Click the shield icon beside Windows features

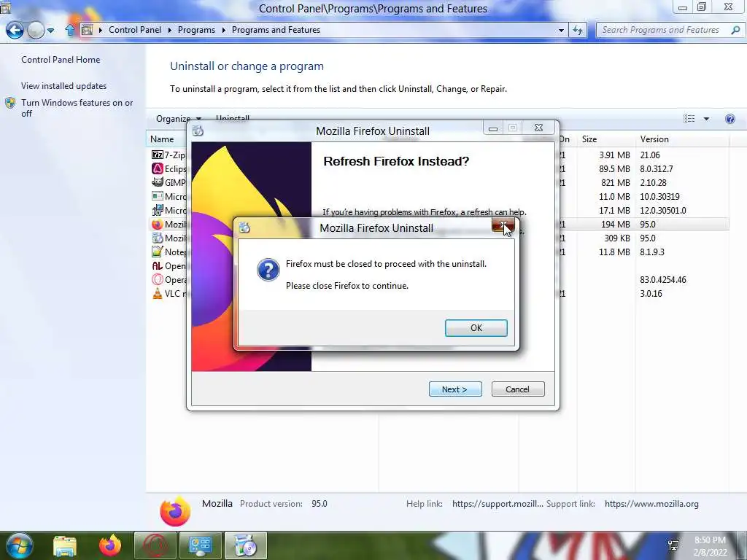tap(10, 103)
